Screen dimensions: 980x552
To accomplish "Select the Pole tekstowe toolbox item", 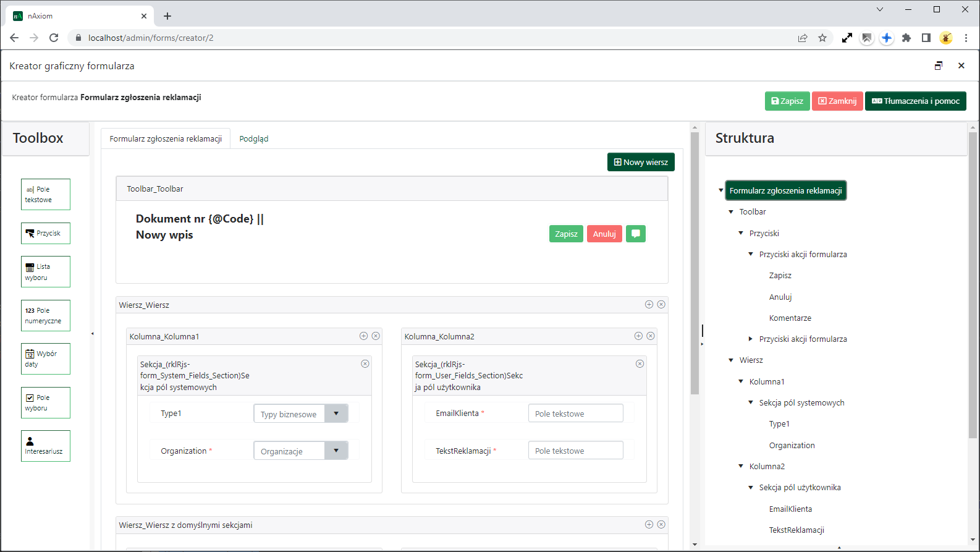I will (x=46, y=195).
